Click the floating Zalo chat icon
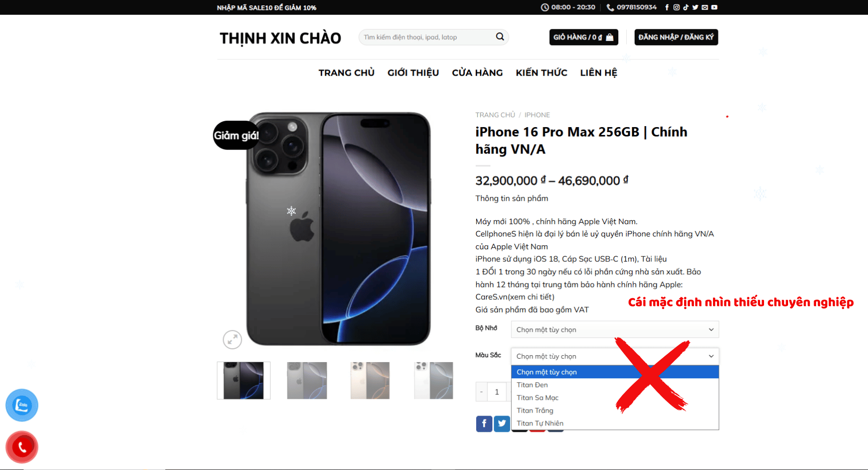Screen dimensions: 868x470 [22, 405]
